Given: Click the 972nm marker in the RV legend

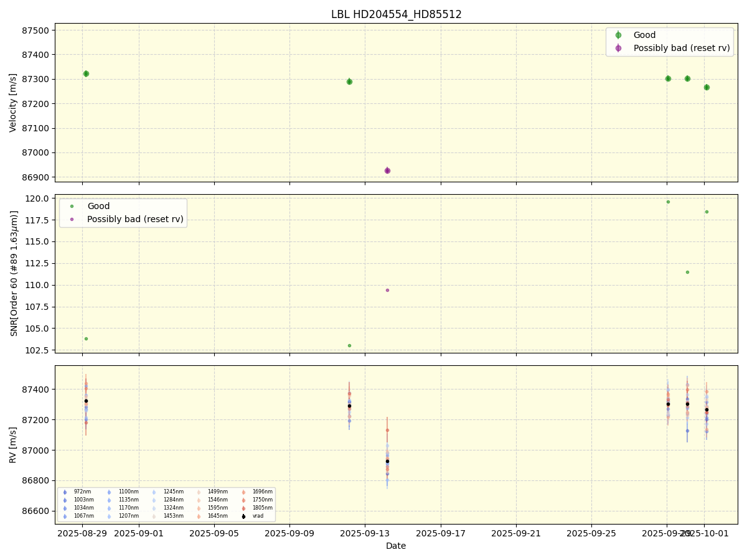Looking at the screenshot, I should tap(65, 492).
